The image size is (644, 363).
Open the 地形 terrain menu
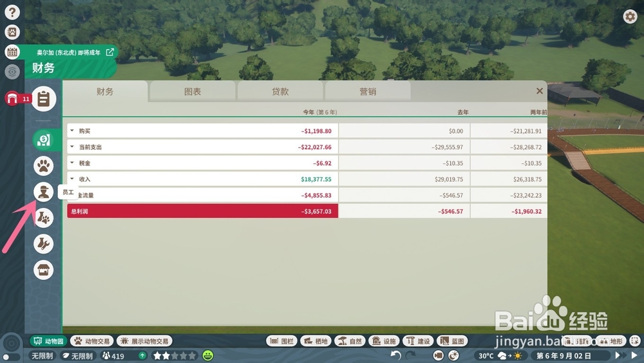point(611,341)
